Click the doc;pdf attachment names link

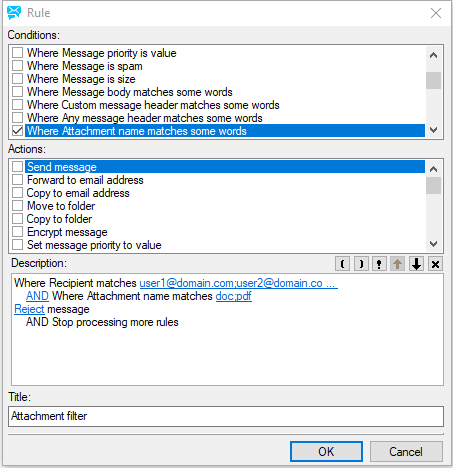point(234,296)
